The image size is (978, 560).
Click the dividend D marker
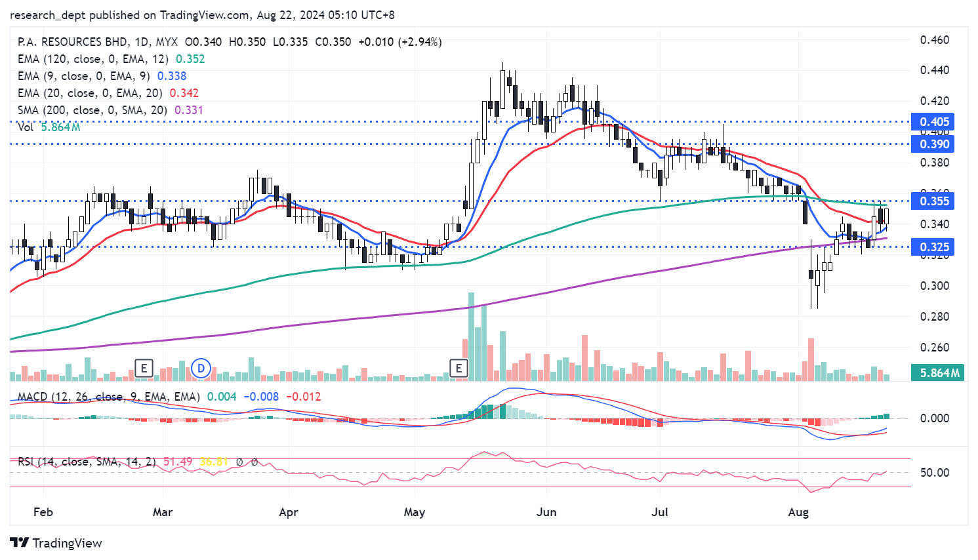[201, 369]
